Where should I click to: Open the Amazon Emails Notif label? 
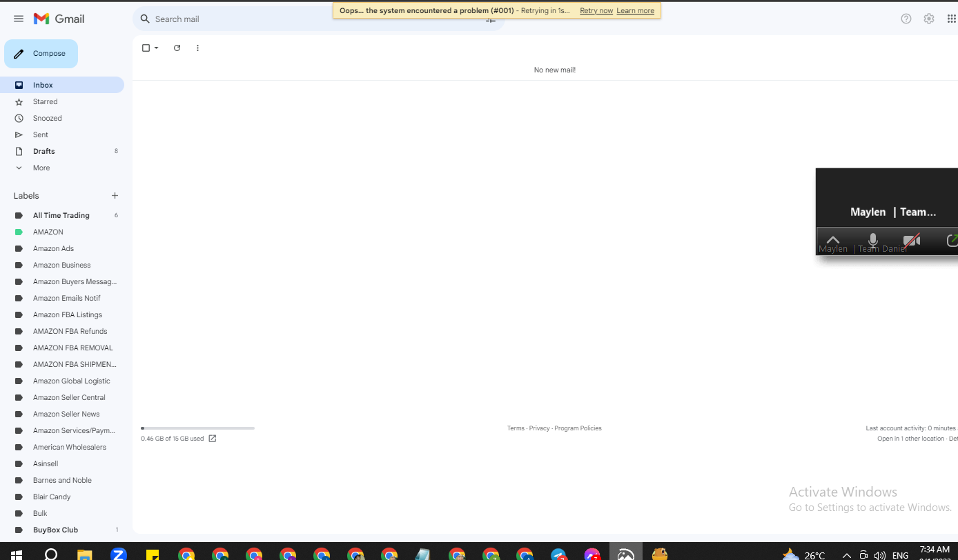pos(62,298)
